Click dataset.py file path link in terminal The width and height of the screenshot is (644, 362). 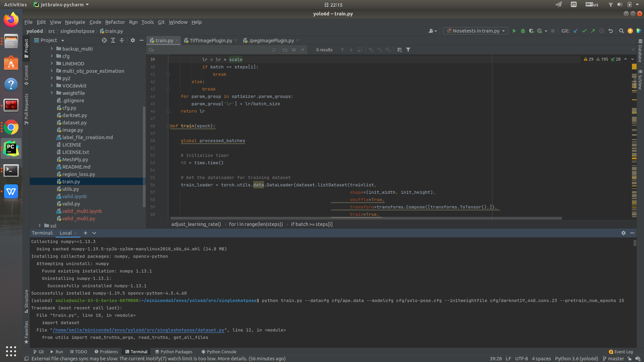click(x=138, y=330)
